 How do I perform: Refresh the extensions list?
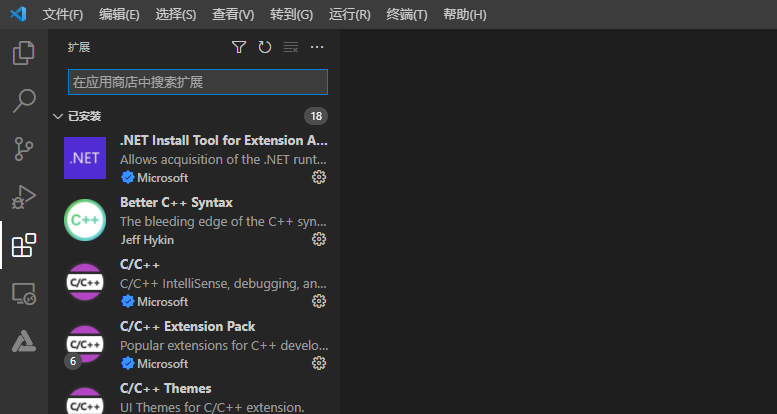pyautogui.click(x=265, y=47)
